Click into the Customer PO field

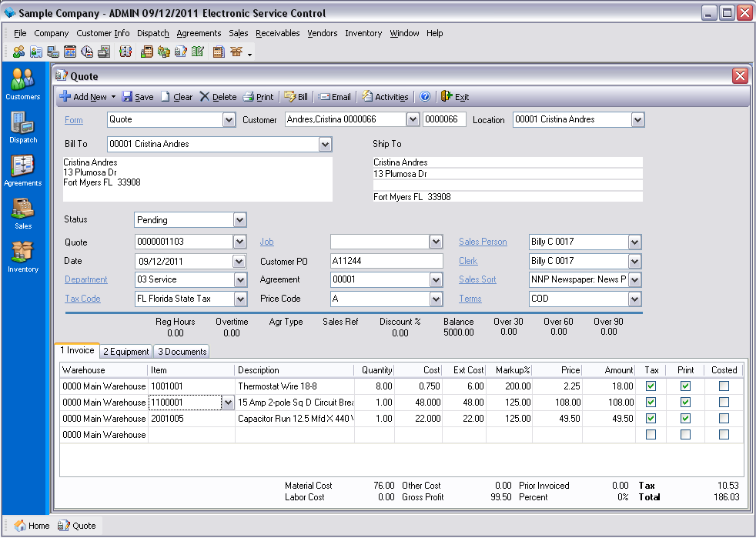386,261
